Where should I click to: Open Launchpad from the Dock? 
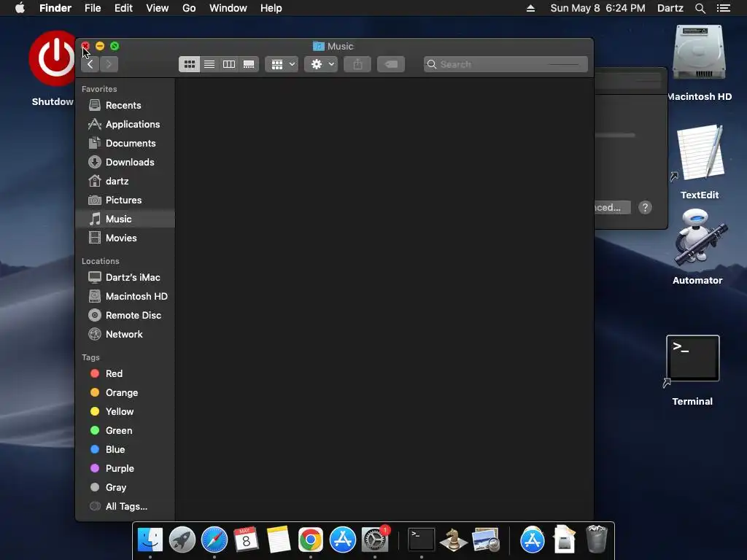pyautogui.click(x=182, y=540)
